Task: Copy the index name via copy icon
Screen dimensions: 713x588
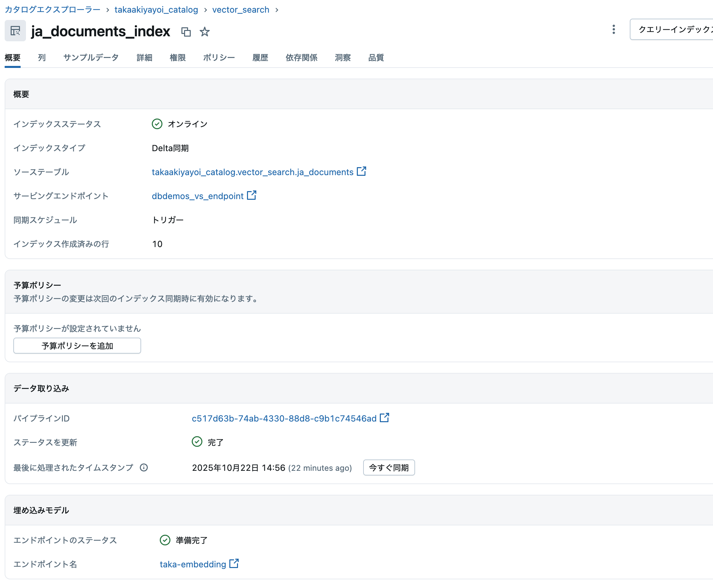Action: tap(186, 32)
